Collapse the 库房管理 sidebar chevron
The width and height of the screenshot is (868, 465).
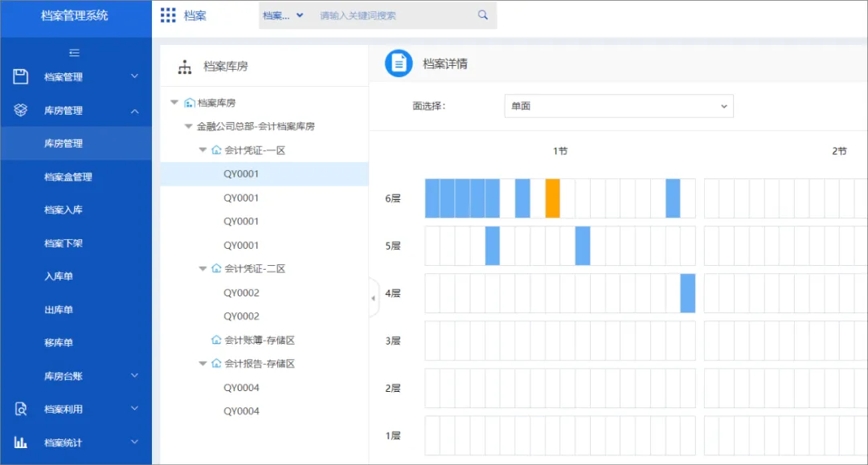134,111
